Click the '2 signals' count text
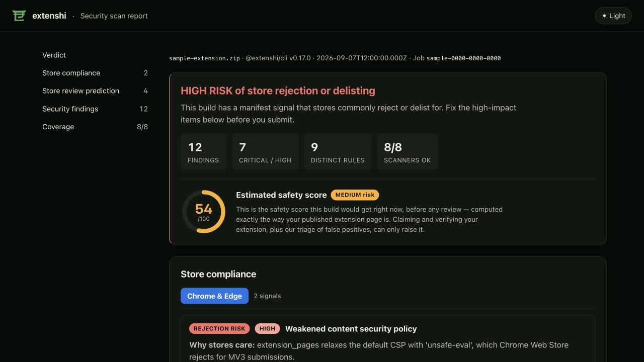 click(x=267, y=296)
